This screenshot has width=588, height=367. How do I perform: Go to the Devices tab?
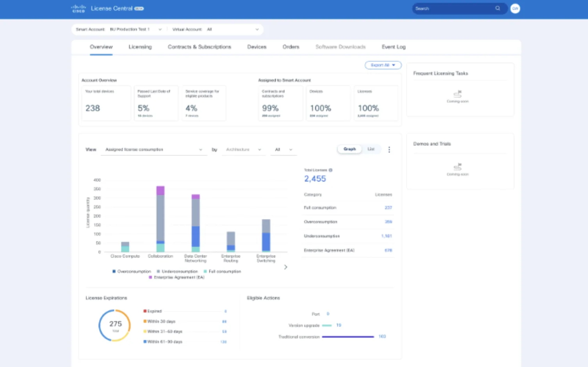(x=257, y=47)
